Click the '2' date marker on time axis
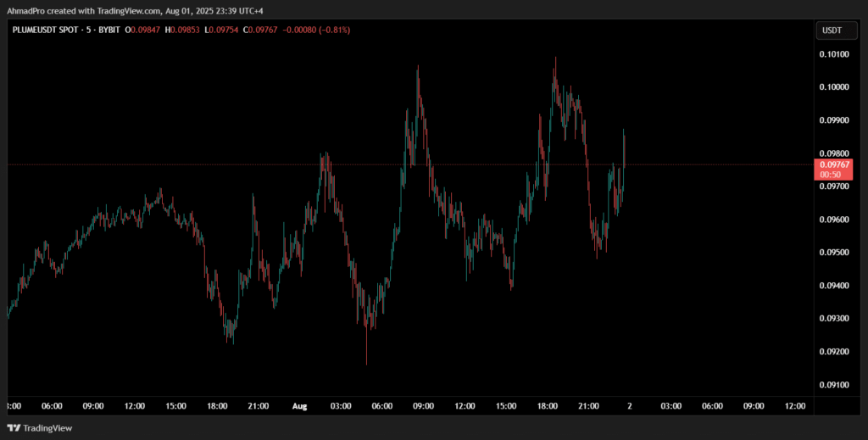The width and height of the screenshot is (868, 440). (x=629, y=406)
